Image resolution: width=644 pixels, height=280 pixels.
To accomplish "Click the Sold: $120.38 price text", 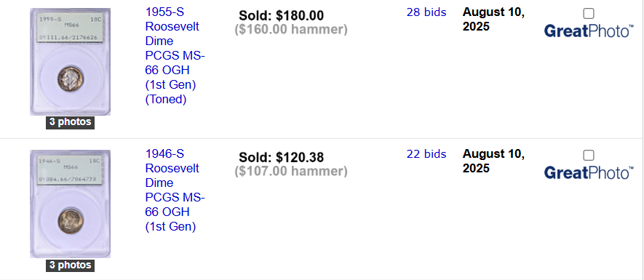I will tap(282, 157).
